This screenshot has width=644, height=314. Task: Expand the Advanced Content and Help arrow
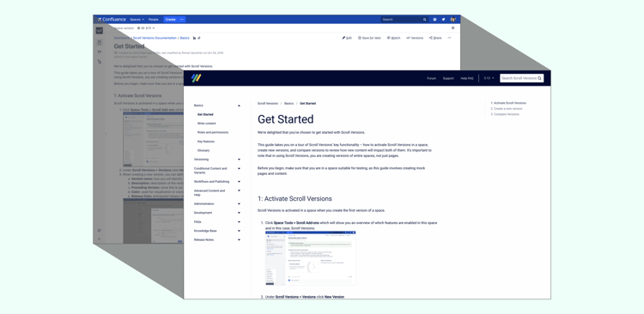[239, 190]
